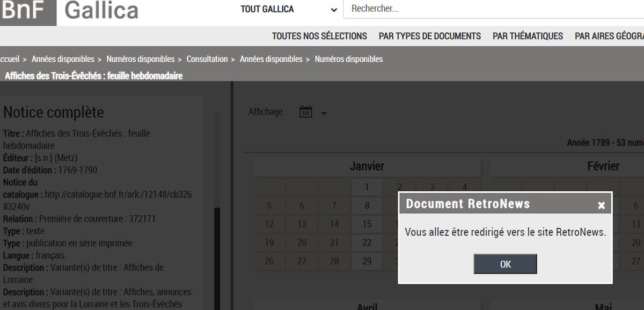
Task: Click the Année 1789 issue count text
Action: pos(605,143)
